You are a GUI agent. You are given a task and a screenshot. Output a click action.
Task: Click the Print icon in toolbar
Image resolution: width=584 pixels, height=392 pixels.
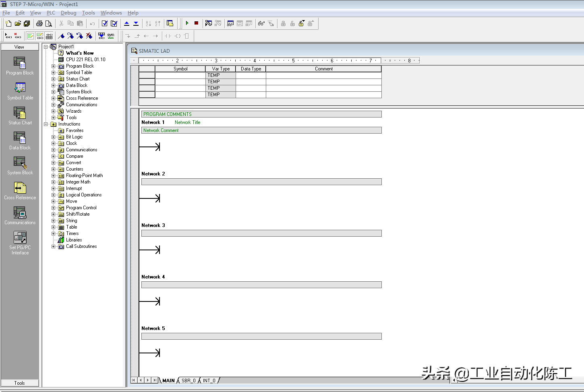39,23
